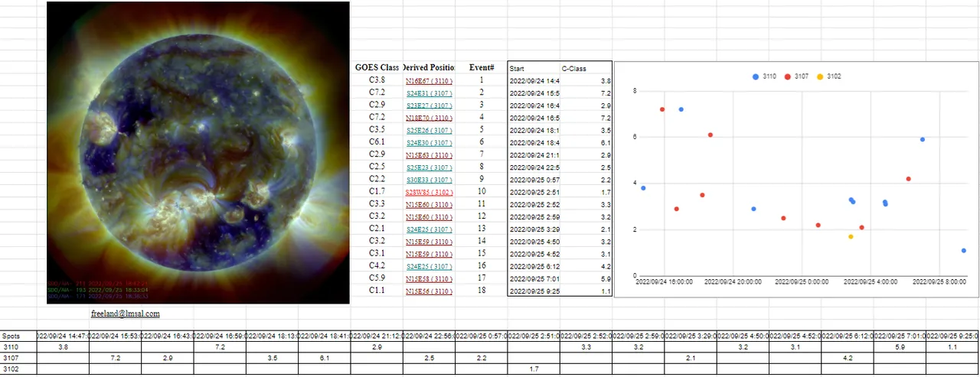
Task: Select the C2.2 GOES class cell
Action: [377, 180]
